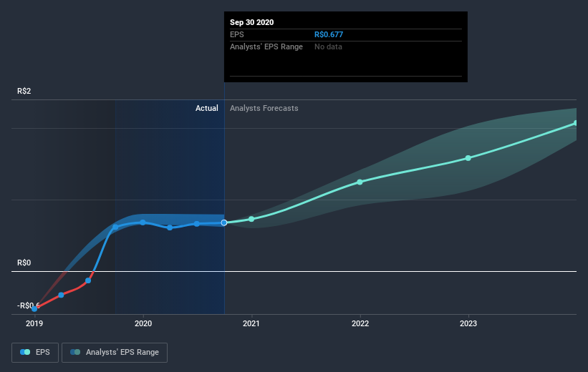
Task: Toggle the EPS legend button
Action: 35,352
